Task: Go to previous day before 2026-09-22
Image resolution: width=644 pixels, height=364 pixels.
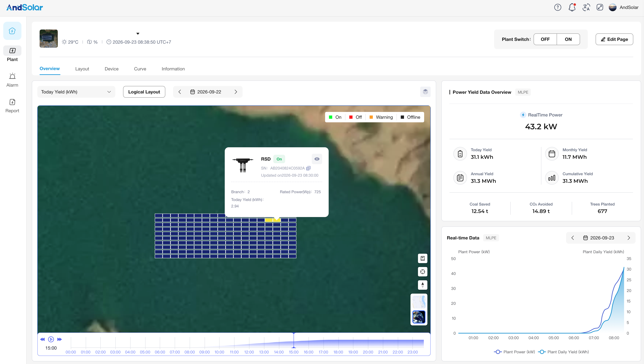Action: (x=180, y=92)
